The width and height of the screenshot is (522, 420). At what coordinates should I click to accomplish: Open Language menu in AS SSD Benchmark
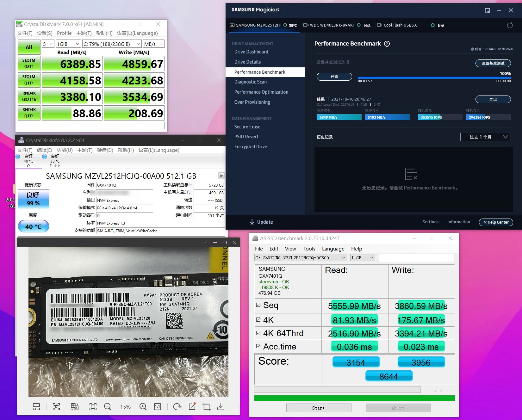click(333, 249)
